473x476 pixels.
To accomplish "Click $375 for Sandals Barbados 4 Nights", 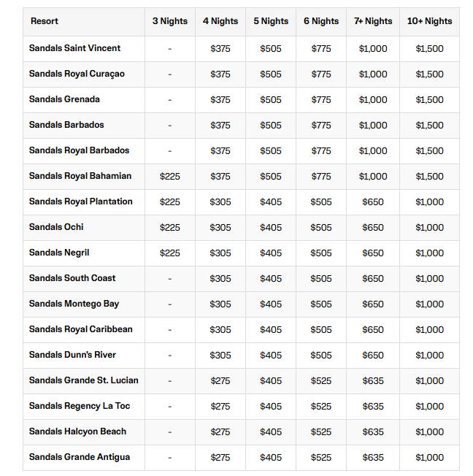I will pyautogui.click(x=220, y=125).
